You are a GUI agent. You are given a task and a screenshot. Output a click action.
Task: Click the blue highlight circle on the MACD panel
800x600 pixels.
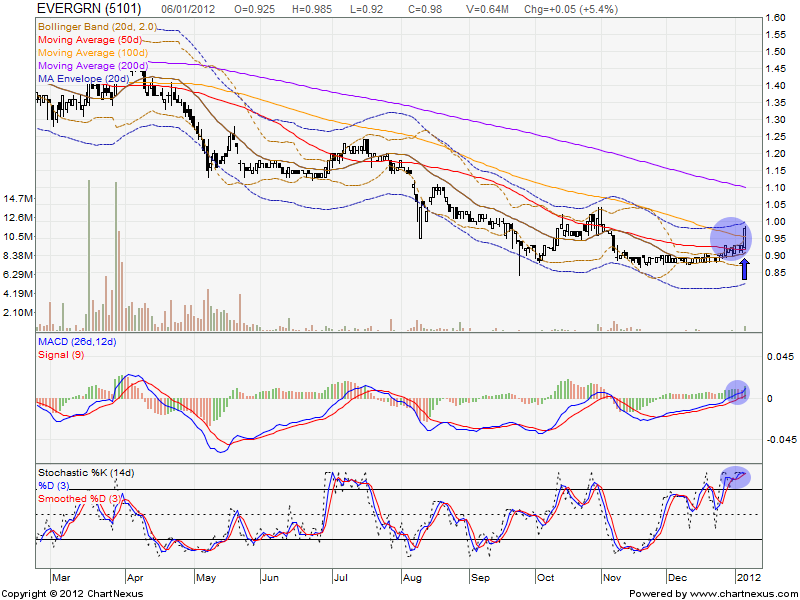click(x=737, y=391)
